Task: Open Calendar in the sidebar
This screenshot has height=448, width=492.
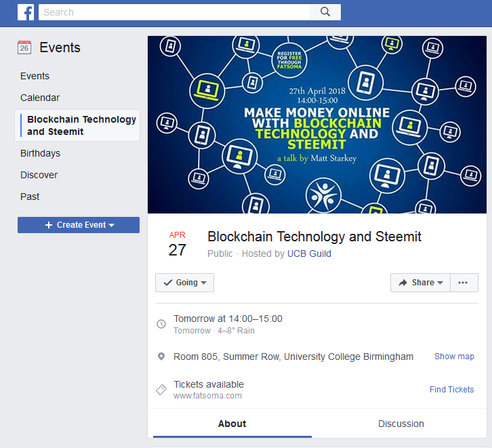Action: click(40, 98)
